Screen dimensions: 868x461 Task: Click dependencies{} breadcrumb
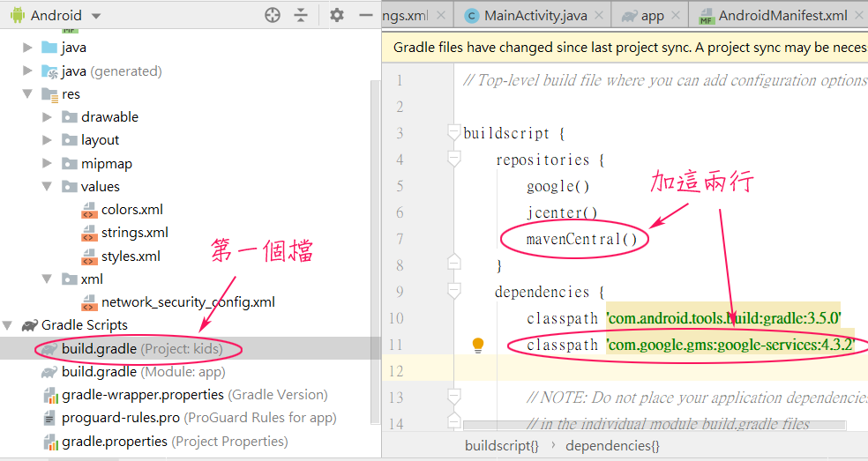point(612,445)
